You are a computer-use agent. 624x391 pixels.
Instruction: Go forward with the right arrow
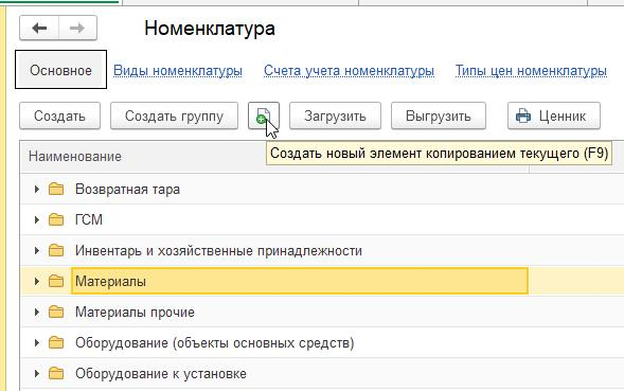tap(77, 28)
